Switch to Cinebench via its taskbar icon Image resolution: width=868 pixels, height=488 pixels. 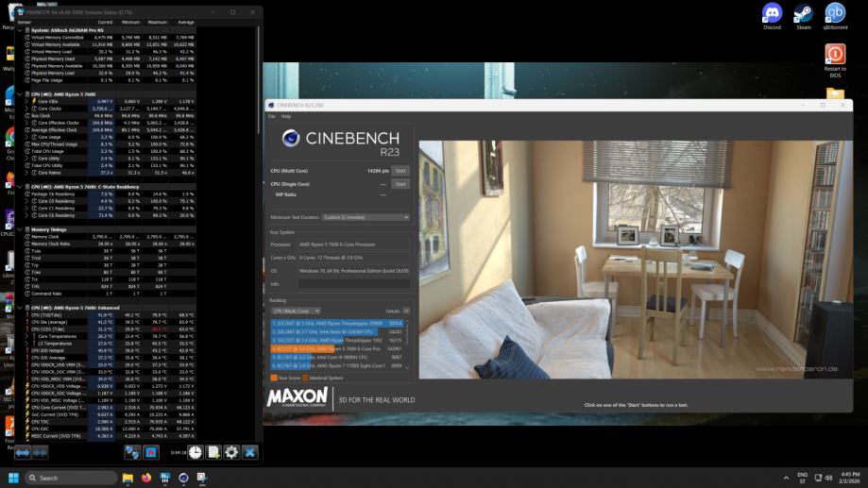(x=183, y=478)
